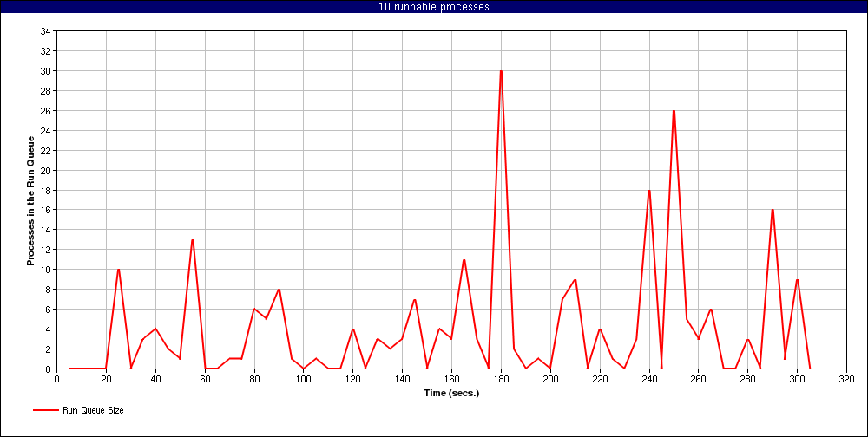Click the y-axis tick label 22
This screenshot has width=868, height=437.
pos(46,151)
